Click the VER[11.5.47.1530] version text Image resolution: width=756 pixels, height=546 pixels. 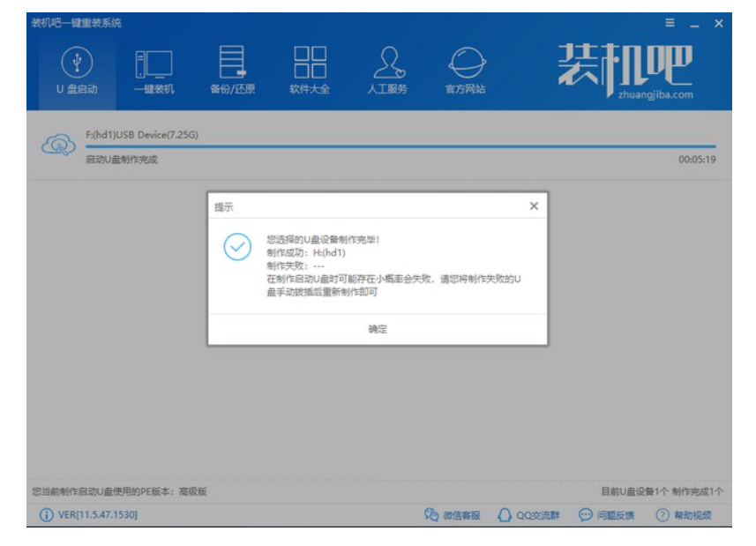pos(98,514)
